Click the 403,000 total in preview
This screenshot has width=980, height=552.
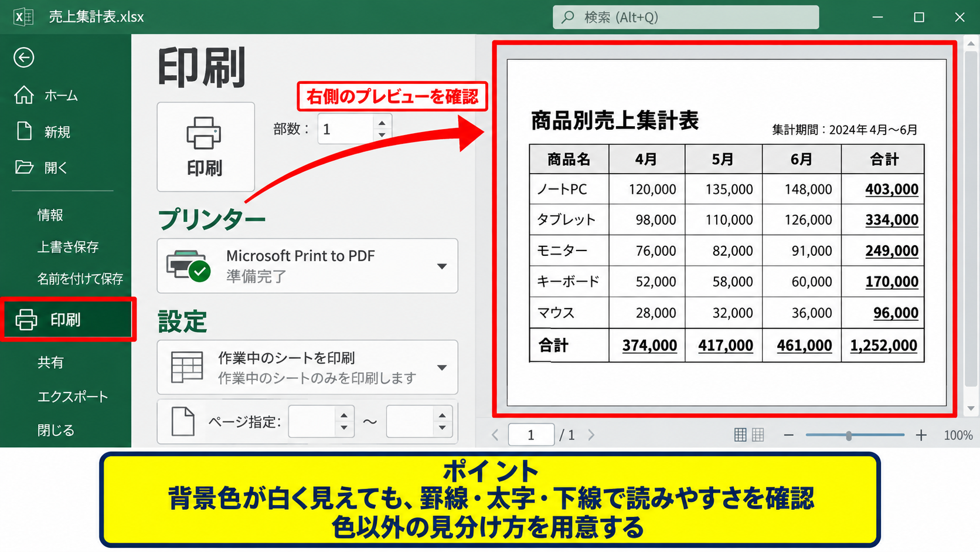coord(891,189)
